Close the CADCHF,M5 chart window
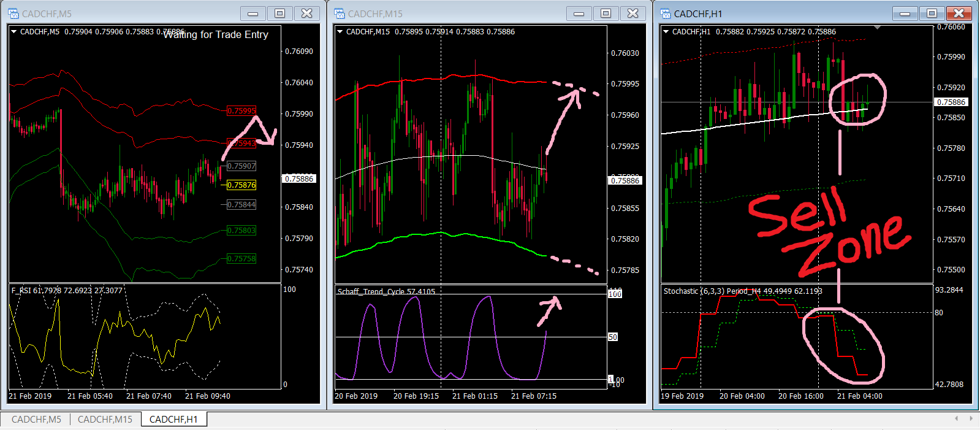Viewport: 980px width, 430px height. 307,13
